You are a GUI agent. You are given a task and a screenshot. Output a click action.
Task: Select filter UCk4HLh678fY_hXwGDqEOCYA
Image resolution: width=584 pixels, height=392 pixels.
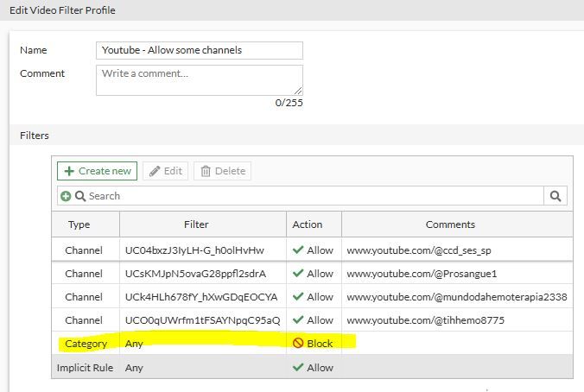pos(201,297)
